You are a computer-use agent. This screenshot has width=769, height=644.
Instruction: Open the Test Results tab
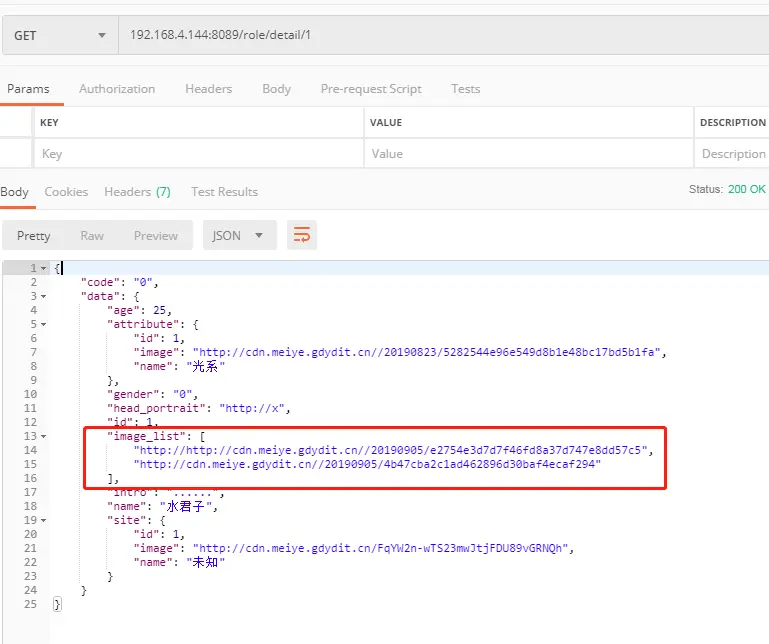[225, 192]
